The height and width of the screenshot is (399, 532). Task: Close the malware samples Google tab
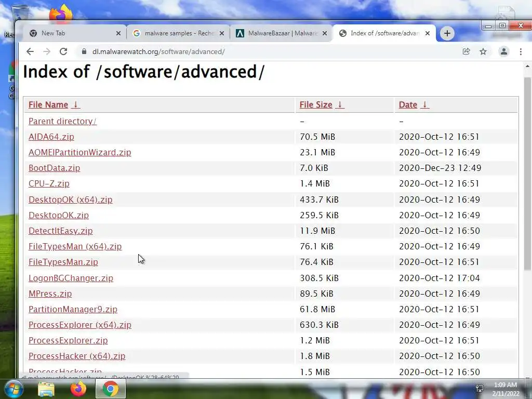(x=221, y=33)
